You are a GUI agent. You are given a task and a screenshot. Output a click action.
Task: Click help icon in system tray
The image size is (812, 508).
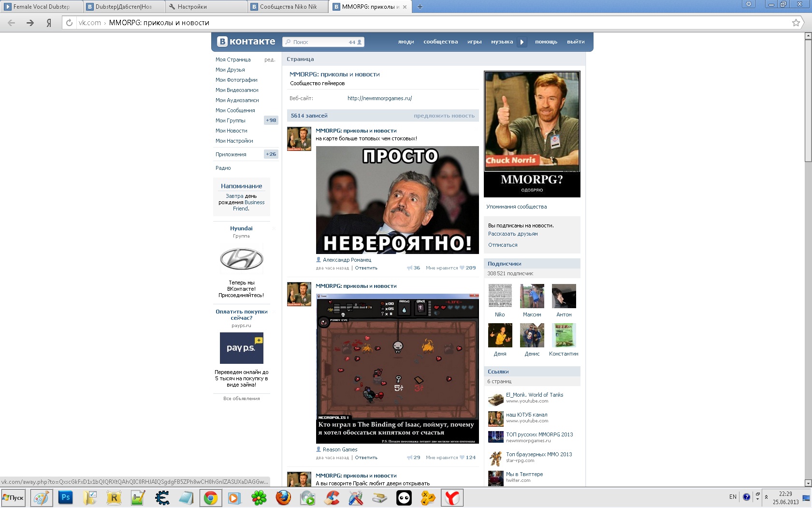click(746, 497)
